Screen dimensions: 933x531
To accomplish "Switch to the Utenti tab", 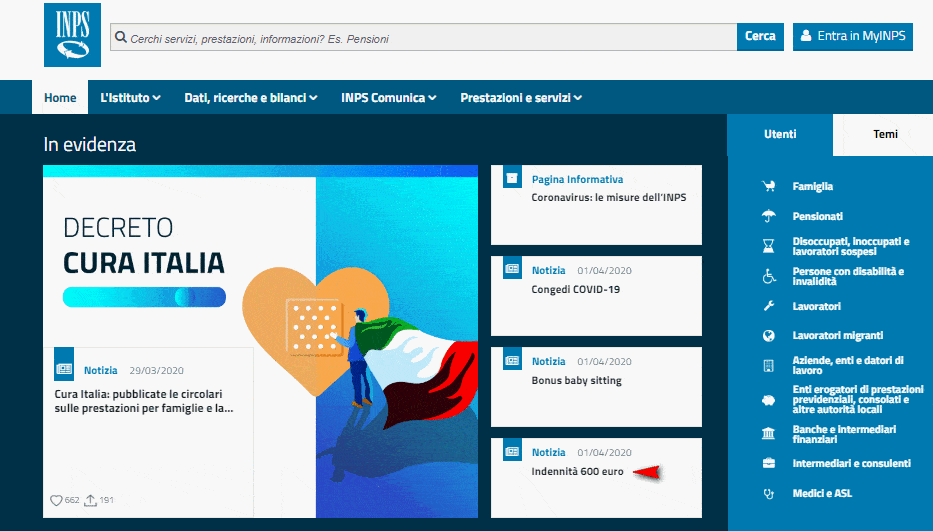I will click(x=780, y=135).
